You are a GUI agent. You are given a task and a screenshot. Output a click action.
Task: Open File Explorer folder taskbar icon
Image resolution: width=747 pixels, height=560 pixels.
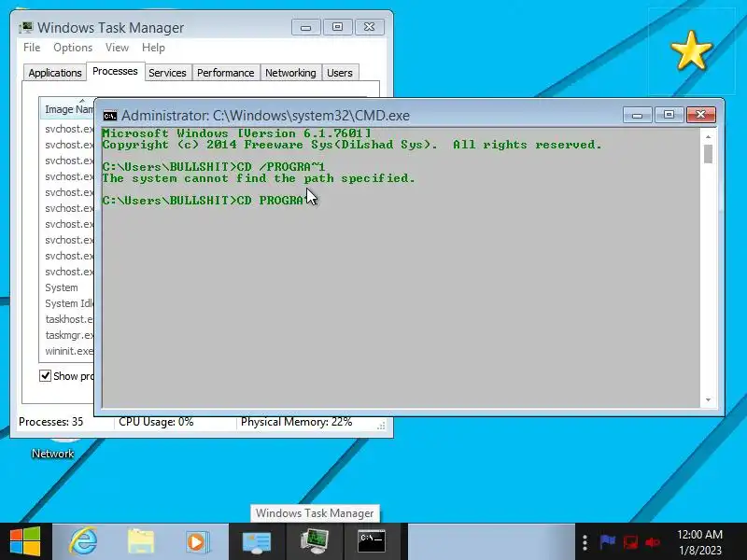tap(141, 541)
